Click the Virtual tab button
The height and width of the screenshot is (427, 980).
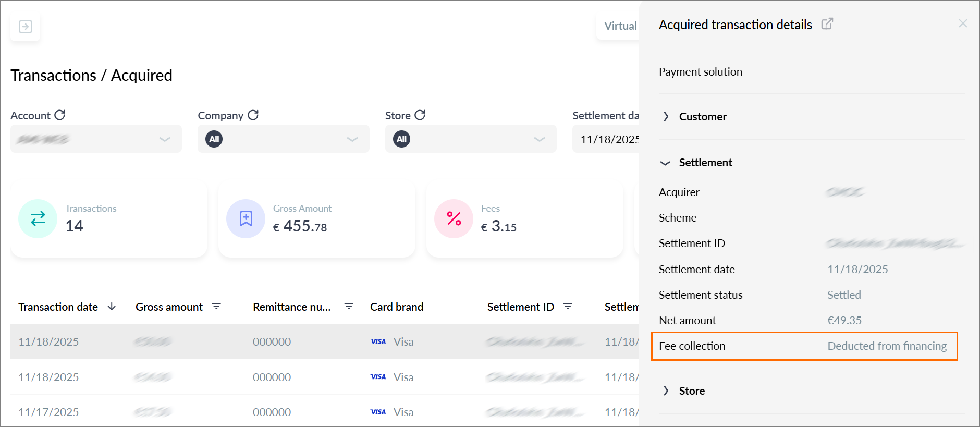(x=618, y=26)
